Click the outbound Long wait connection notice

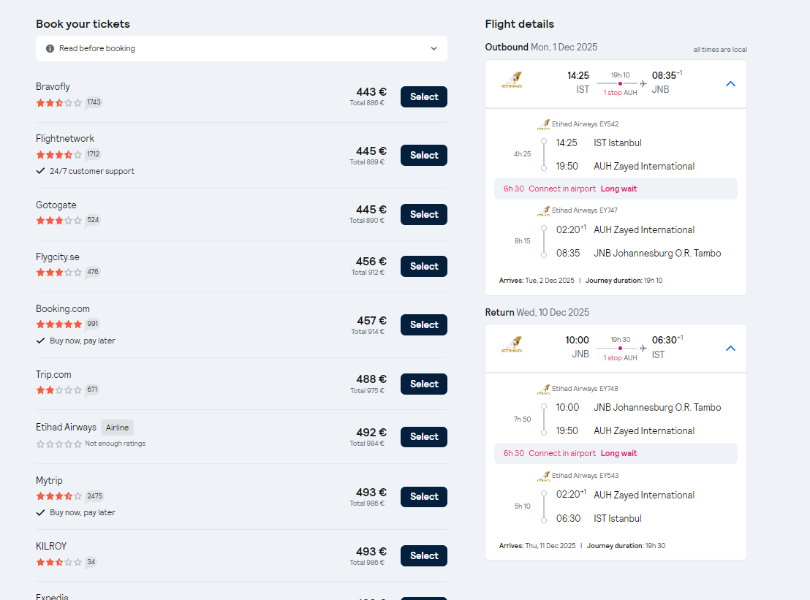click(x=616, y=189)
